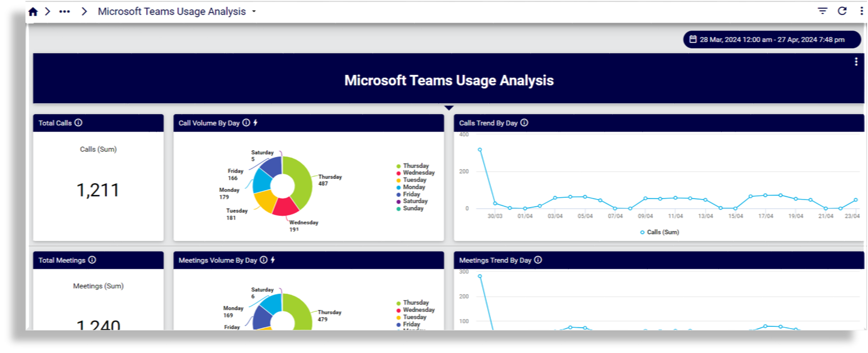Screen dimensions: 868x353
Task: Toggle Wednesday in Call Volume legend
Action: pyautogui.click(x=416, y=173)
